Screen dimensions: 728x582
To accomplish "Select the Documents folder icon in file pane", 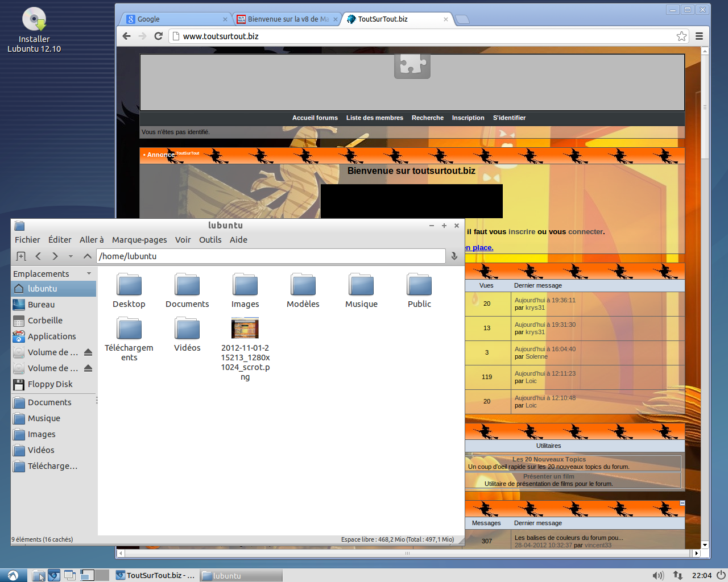I will 187,284.
